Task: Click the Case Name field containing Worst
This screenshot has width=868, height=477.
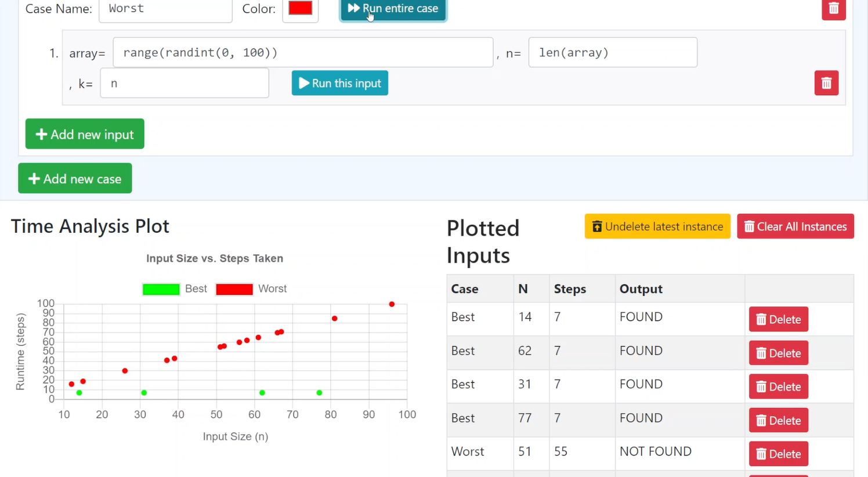Action: [x=165, y=9]
